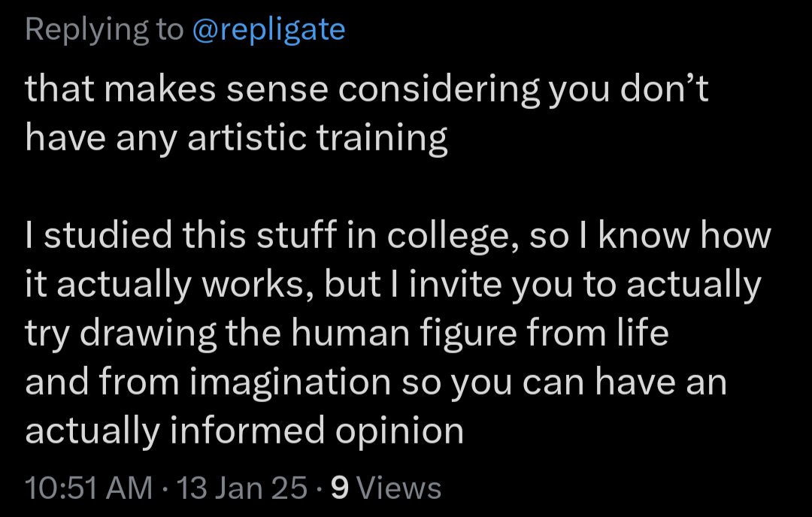This screenshot has width=812, height=517.
Task: Click the word "imagination" in the tweet
Action: (290, 382)
